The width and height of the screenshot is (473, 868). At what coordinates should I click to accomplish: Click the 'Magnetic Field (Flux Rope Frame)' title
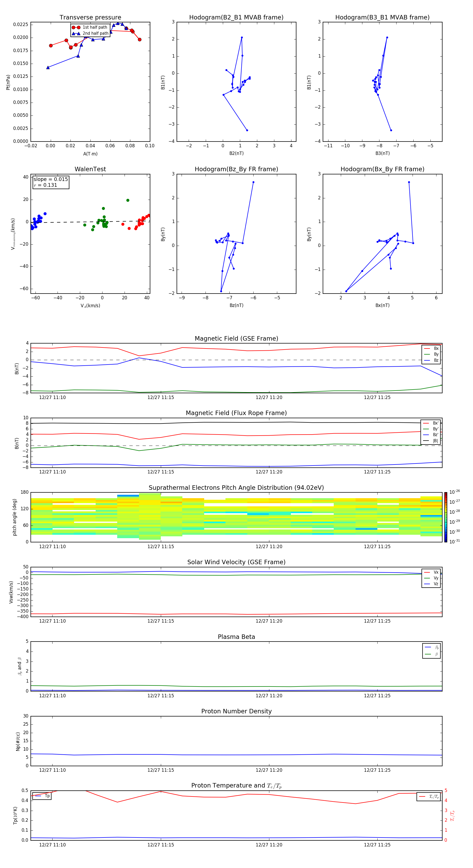pos(236,413)
